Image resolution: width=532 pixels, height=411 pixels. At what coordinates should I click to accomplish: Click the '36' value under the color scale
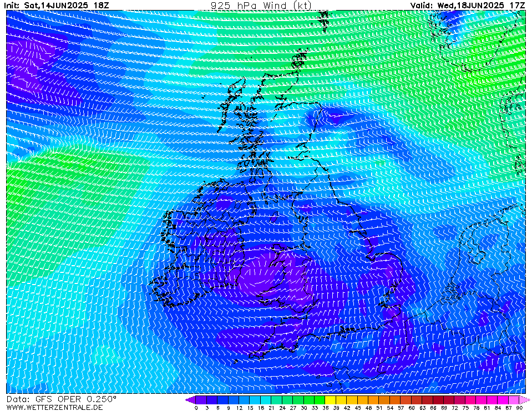tap(326, 408)
